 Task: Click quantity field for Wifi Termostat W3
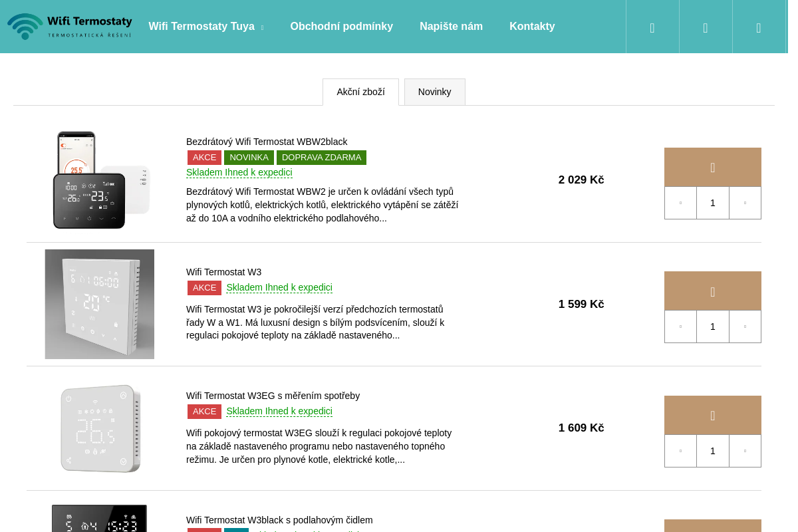[x=713, y=327]
